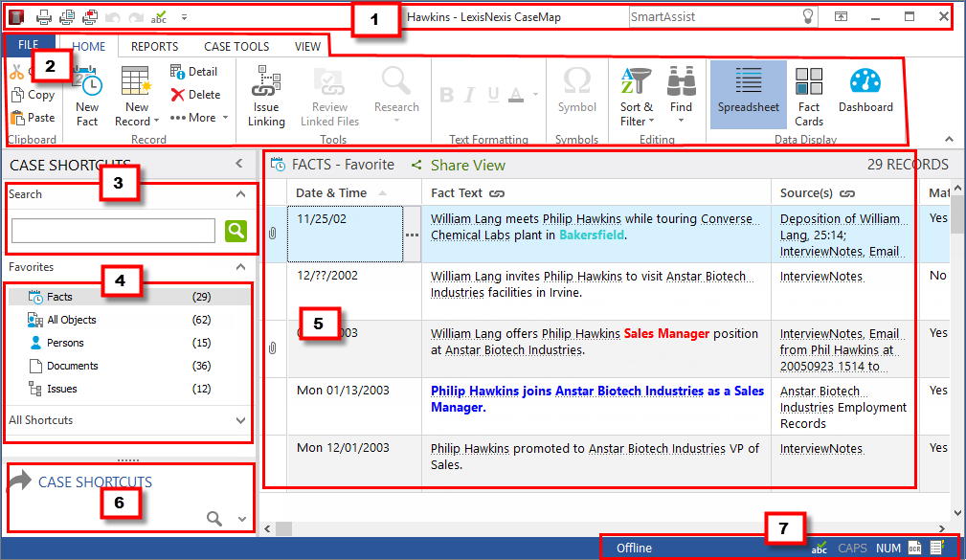The image size is (966, 560).
Task: Click the Cut scissors icon
Action: click(16, 73)
